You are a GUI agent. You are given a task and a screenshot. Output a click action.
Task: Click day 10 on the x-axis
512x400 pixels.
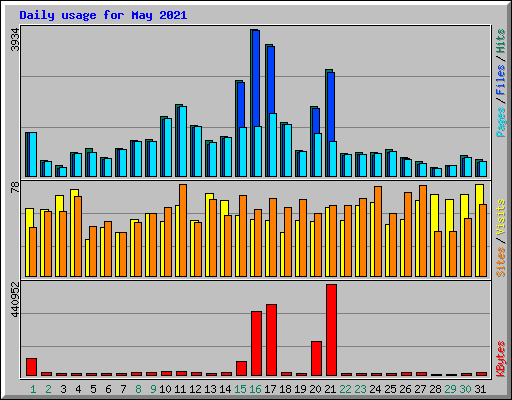click(x=165, y=389)
